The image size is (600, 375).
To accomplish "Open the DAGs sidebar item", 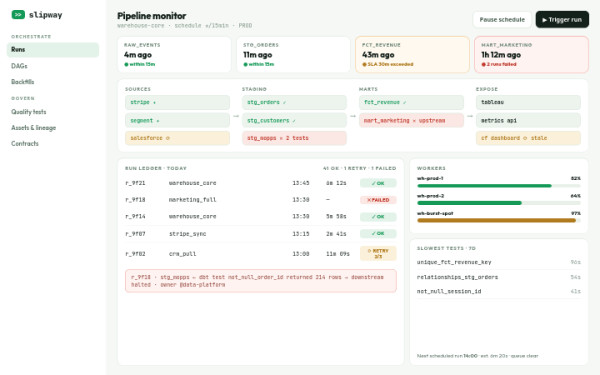I will pyautogui.click(x=53, y=66).
